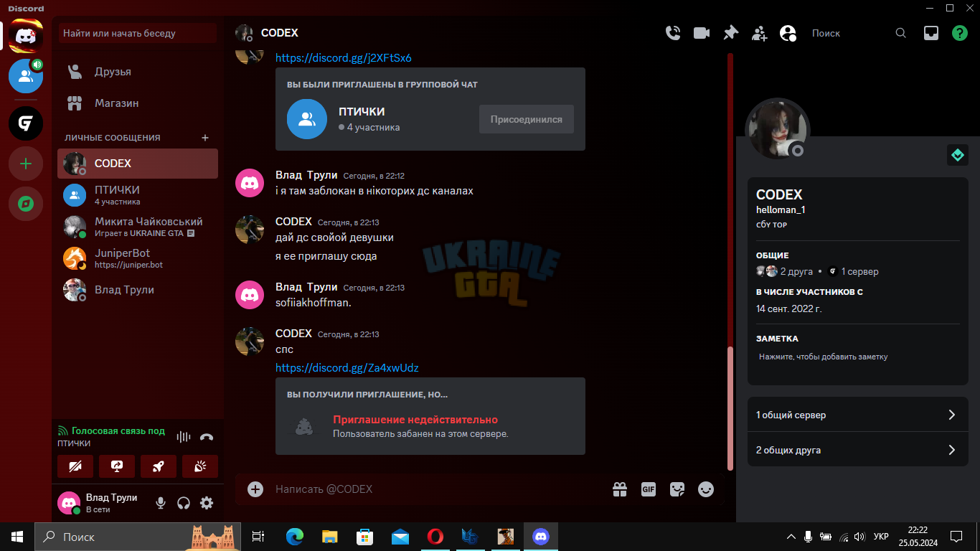This screenshot has width=980, height=551.
Task: Open the JuniperBot conversation
Action: pyautogui.click(x=138, y=258)
